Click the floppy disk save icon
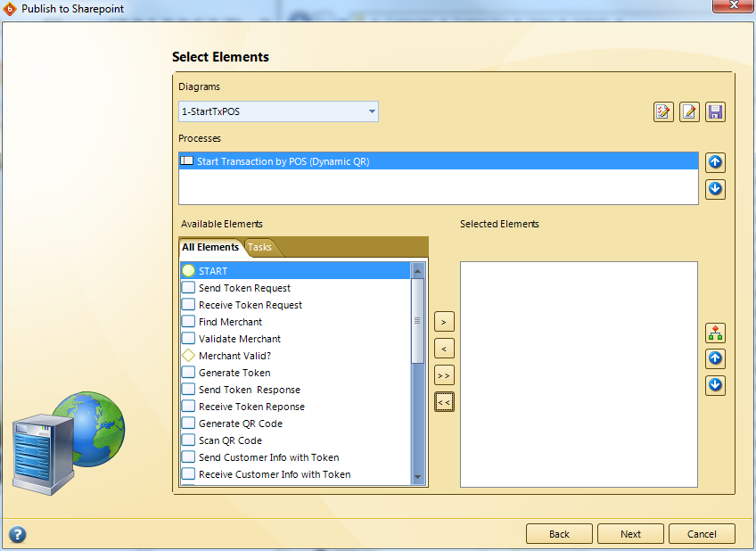 [715, 112]
